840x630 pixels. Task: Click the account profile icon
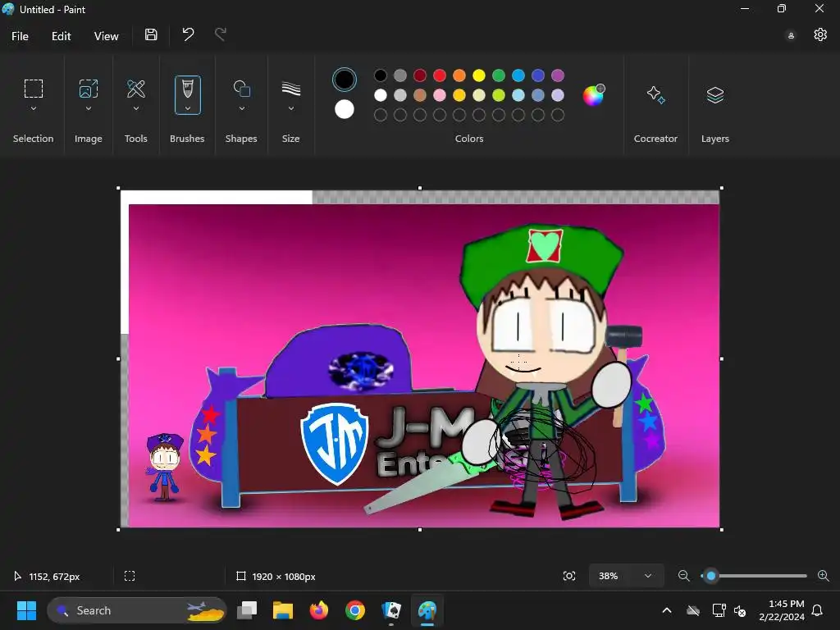pos(791,36)
